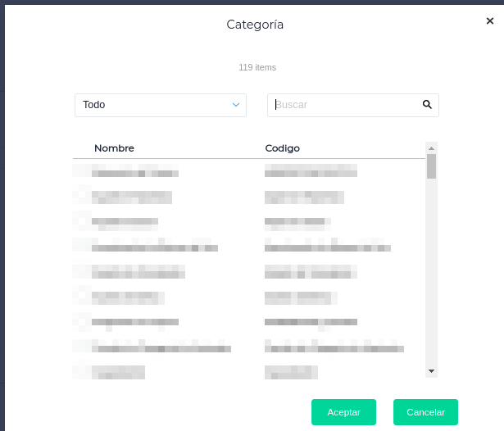Focus the Buscar search input field

point(344,105)
